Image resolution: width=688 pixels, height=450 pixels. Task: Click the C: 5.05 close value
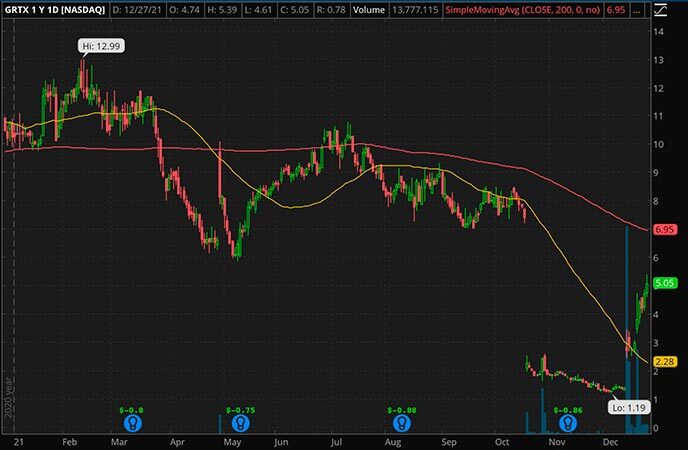coord(294,10)
